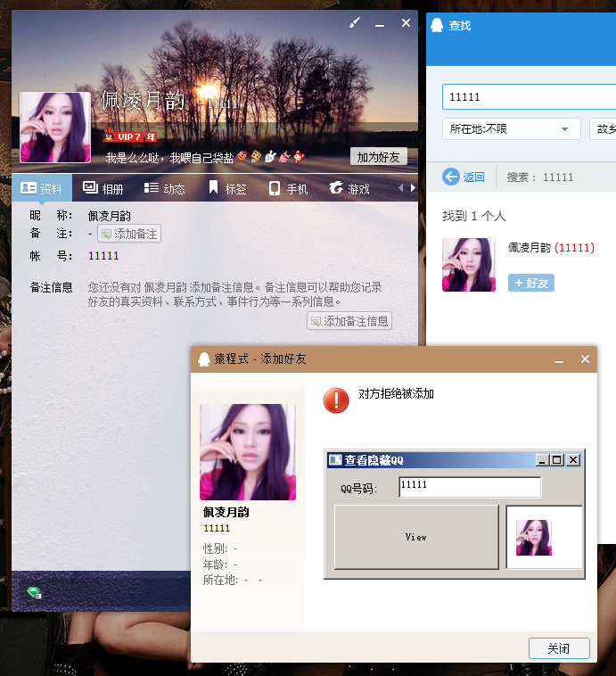Click the profile header nickname 佩凌月韵

(143, 100)
